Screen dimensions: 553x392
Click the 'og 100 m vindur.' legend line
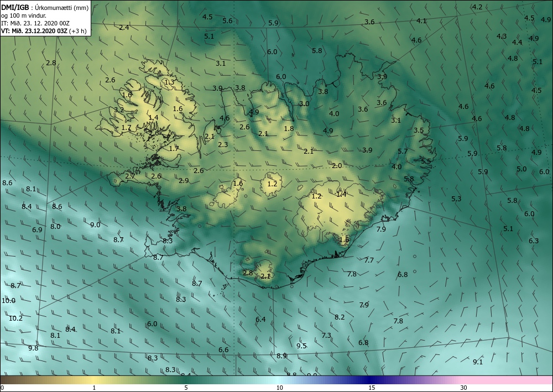[x=24, y=15]
